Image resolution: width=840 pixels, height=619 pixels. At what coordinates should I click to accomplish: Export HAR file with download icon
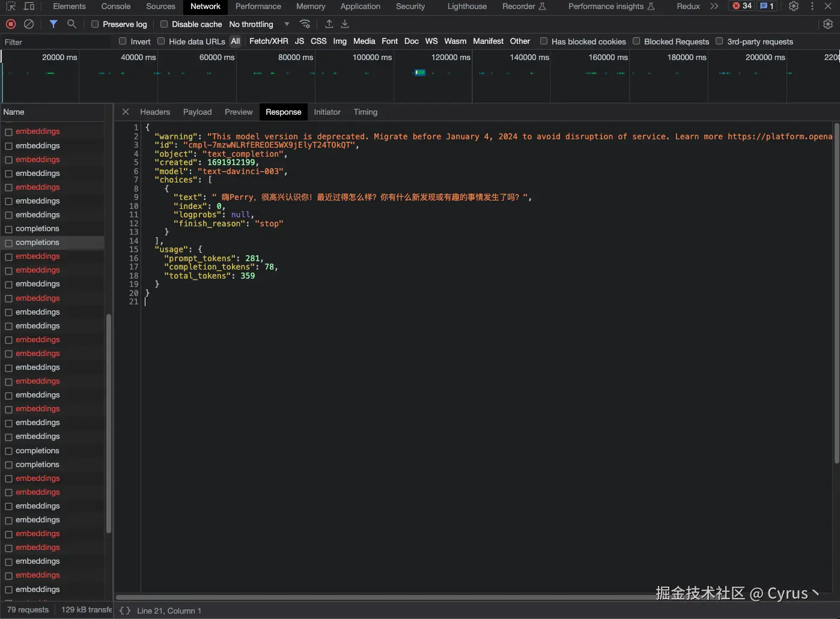[x=345, y=24]
